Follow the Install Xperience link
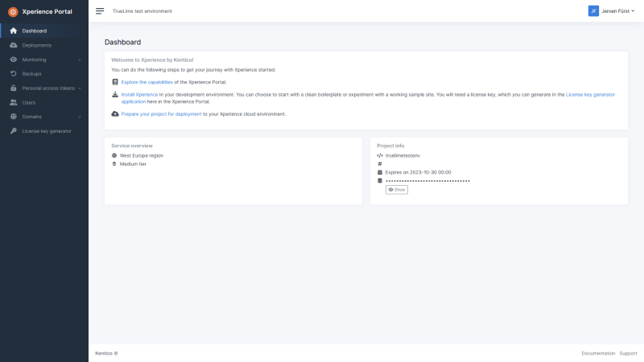The height and width of the screenshot is (362, 644). pyautogui.click(x=139, y=94)
